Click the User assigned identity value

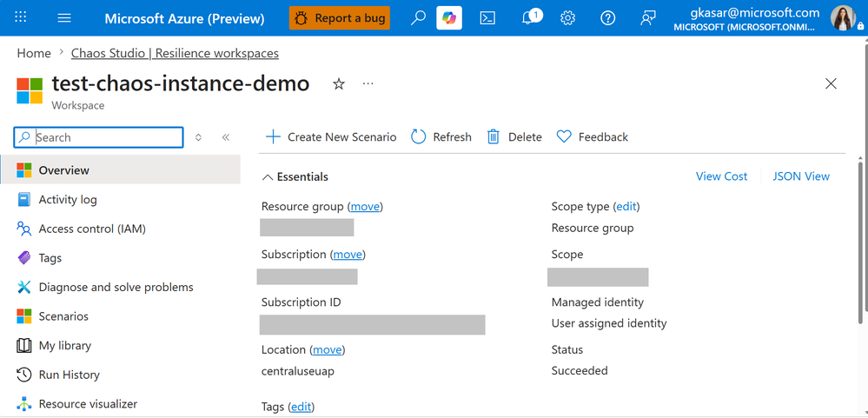(609, 322)
